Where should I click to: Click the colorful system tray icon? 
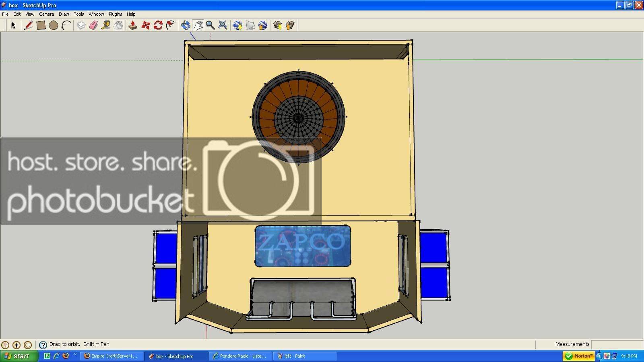(607, 356)
